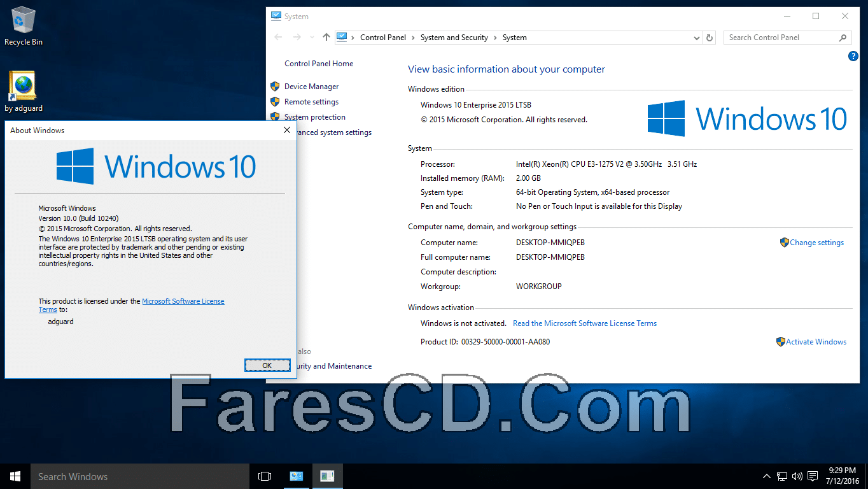Click 'Windows 10 Enterprise 2015 LTSB' edition text
The height and width of the screenshot is (489, 868).
pyautogui.click(x=476, y=104)
